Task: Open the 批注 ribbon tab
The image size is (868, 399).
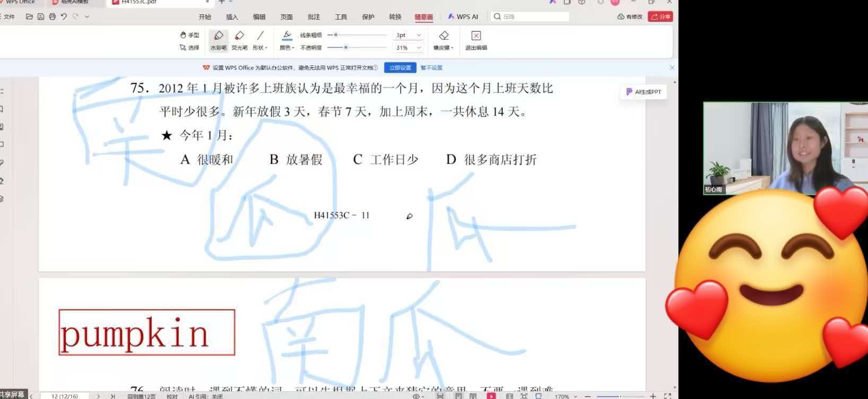Action: (314, 17)
